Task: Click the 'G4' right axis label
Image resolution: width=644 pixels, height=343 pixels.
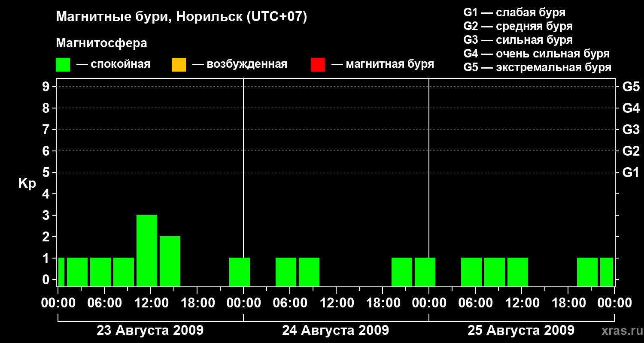Action: [x=631, y=108]
